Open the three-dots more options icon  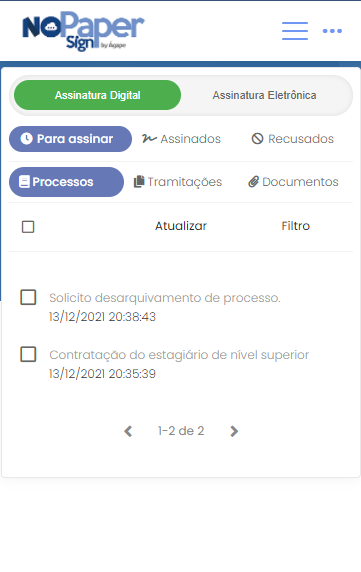point(332,31)
